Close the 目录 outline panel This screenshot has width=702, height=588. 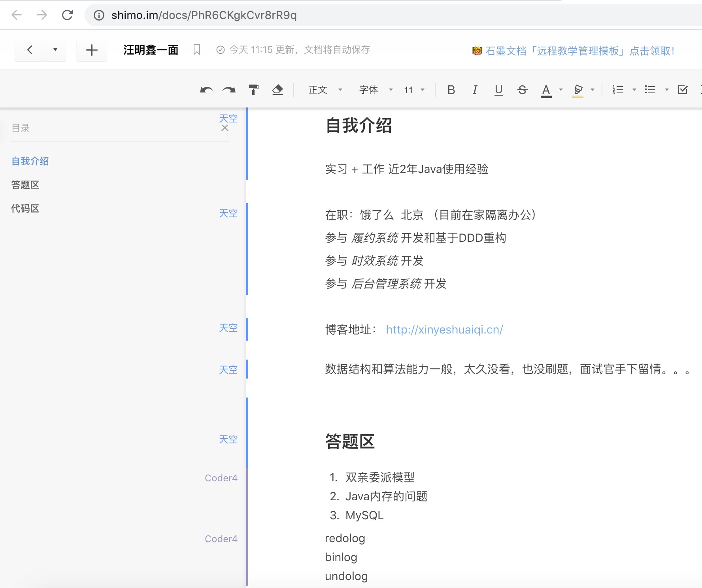(x=225, y=128)
